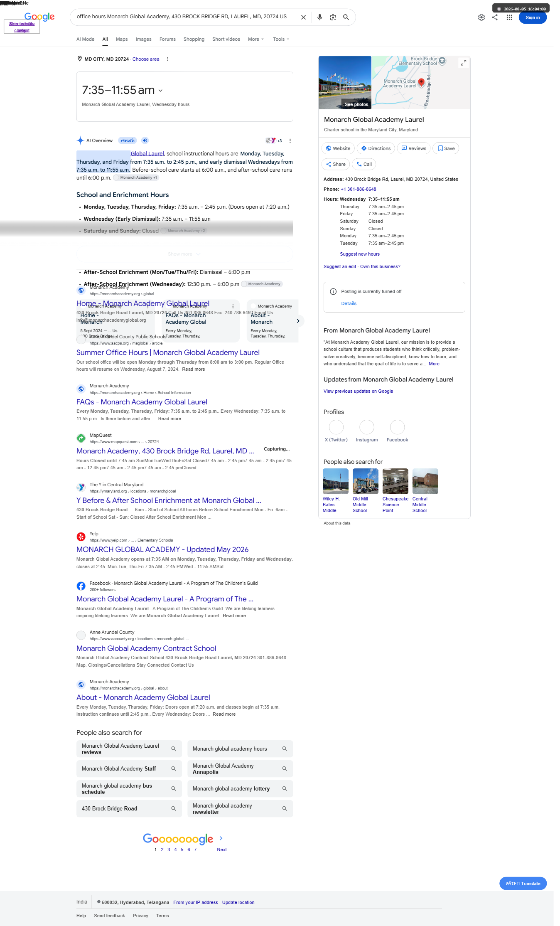
Task: Go to results page 2
Action: (162, 850)
